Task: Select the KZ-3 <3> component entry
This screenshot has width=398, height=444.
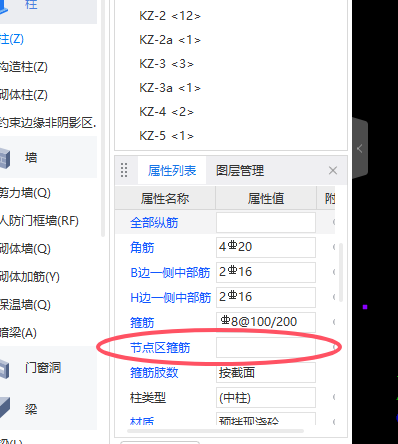Action: tap(166, 64)
